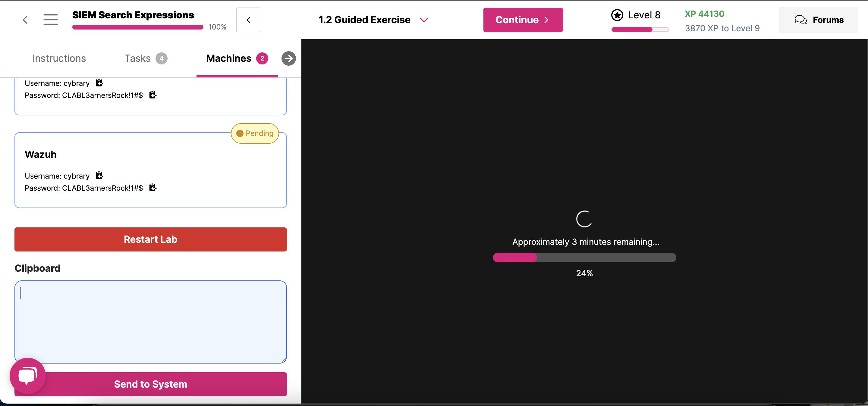Switch to the Instructions tab

click(x=59, y=58)
